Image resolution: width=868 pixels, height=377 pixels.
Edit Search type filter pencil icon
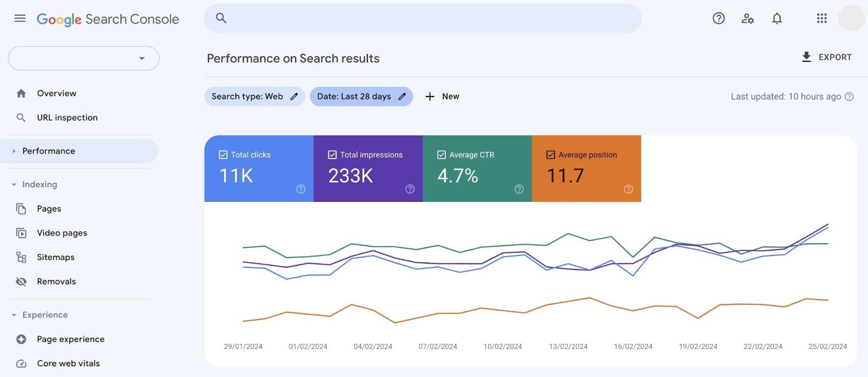pyautogui.click(x=294, y=97)
